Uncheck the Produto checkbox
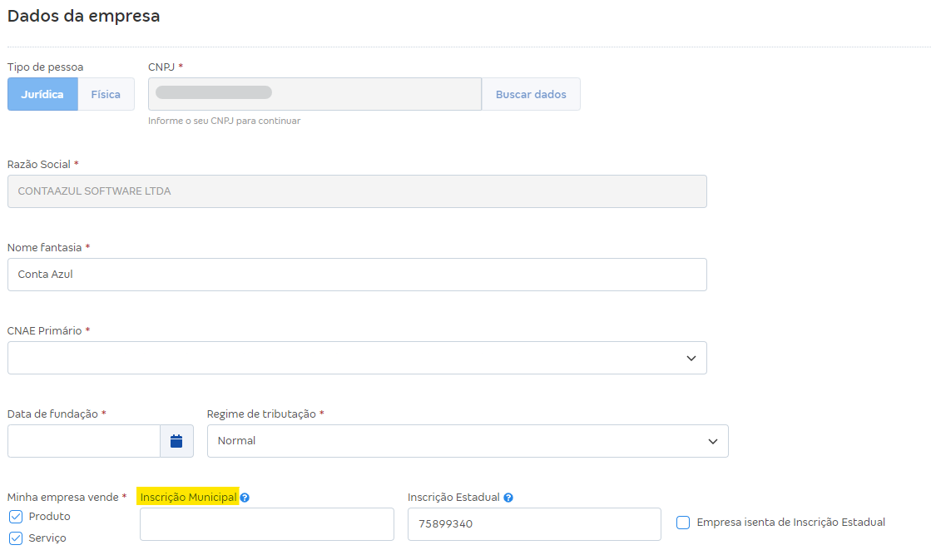 pyautogui.click(x=16, y=517)
